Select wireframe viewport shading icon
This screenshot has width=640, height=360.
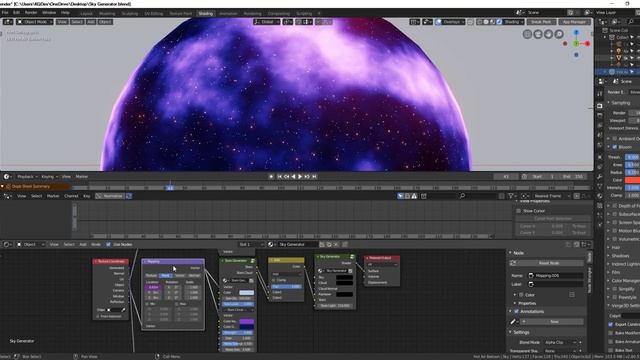(480, 22)
